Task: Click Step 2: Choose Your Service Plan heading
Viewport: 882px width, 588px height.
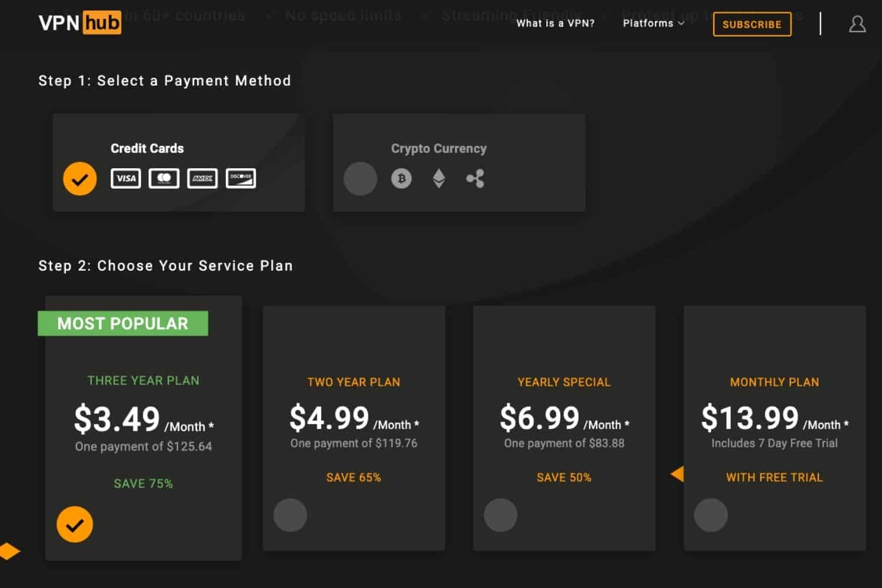Action: [165, 266]
